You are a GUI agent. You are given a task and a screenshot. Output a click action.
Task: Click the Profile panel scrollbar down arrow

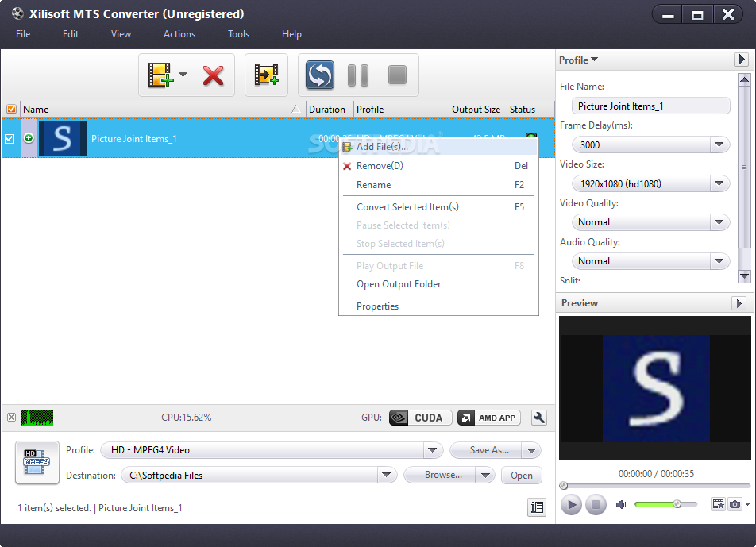[x=744, y=276]
